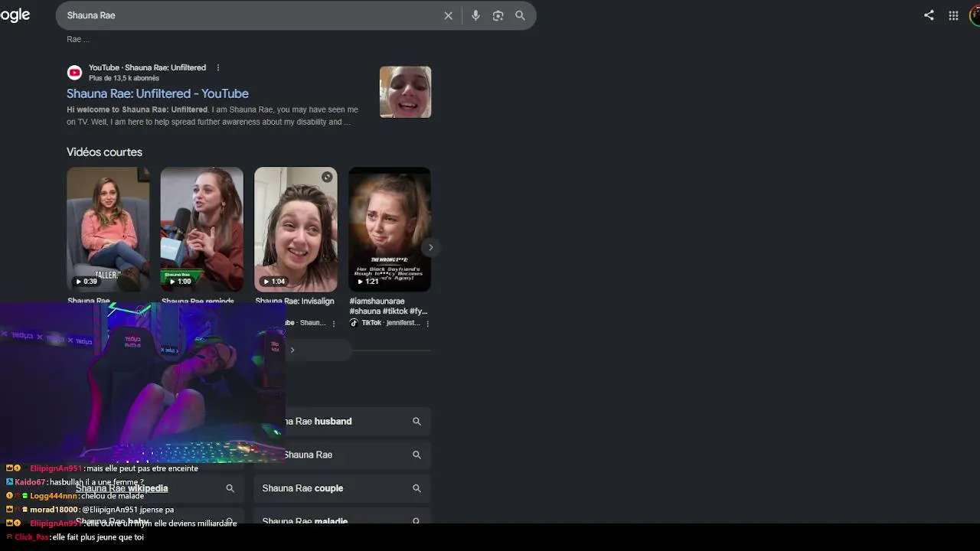This screenshot has height=551, width=980.
Task: Expand more short videos with the chevron
Action: click(292, 350)
